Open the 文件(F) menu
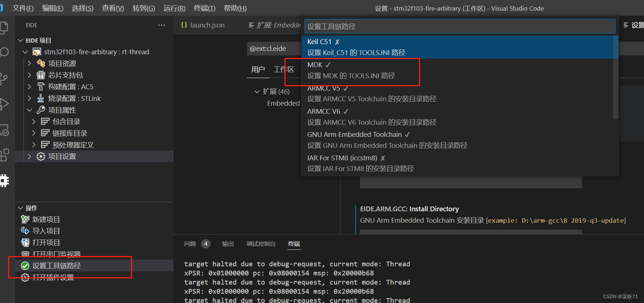This screenshot has height=303, width=644. [x=23, y=8]
